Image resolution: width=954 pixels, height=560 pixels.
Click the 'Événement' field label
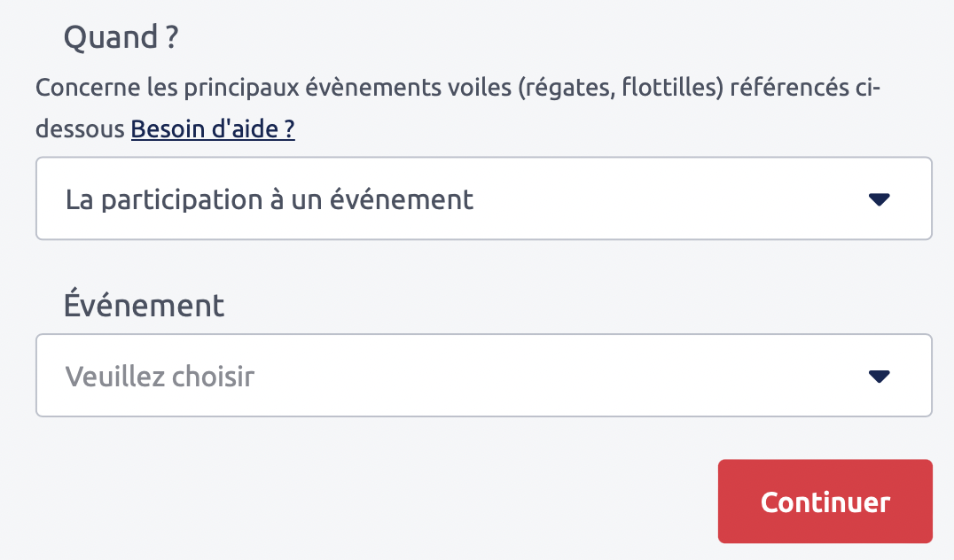pyautogui.click(x=144, y=306)
